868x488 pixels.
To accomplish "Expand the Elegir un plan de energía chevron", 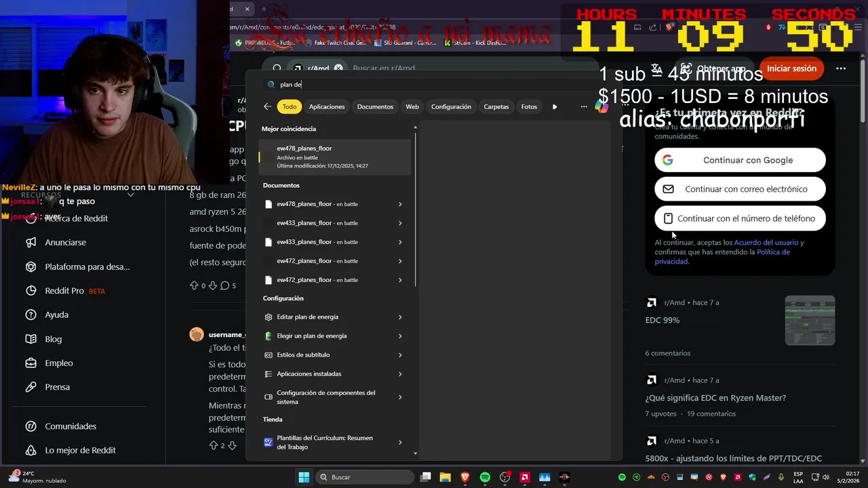I will coord(400,336).
